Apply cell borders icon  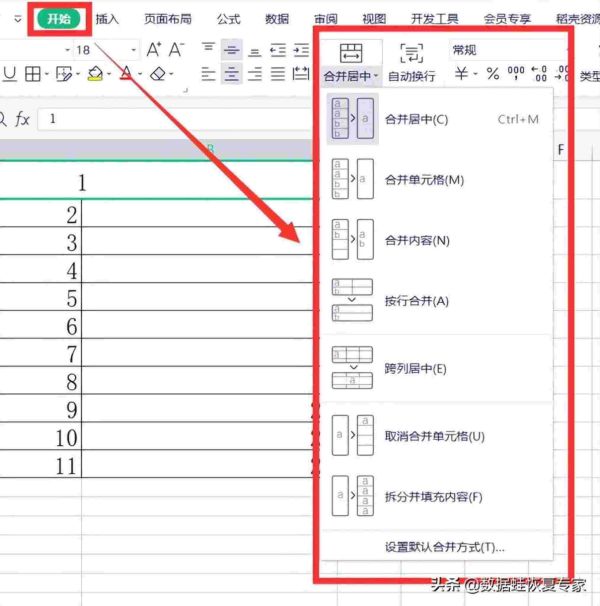pyautogui.click(x=32, y=73)
